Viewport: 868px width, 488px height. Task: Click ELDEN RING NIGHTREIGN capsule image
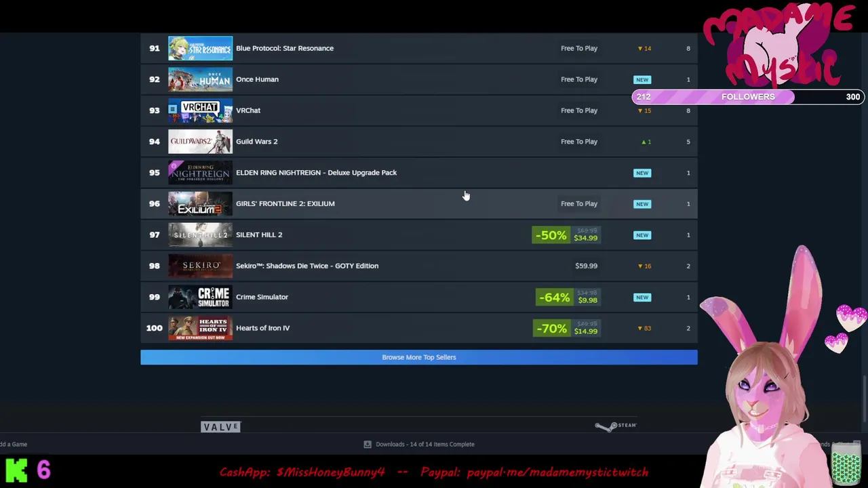point(200,173)
